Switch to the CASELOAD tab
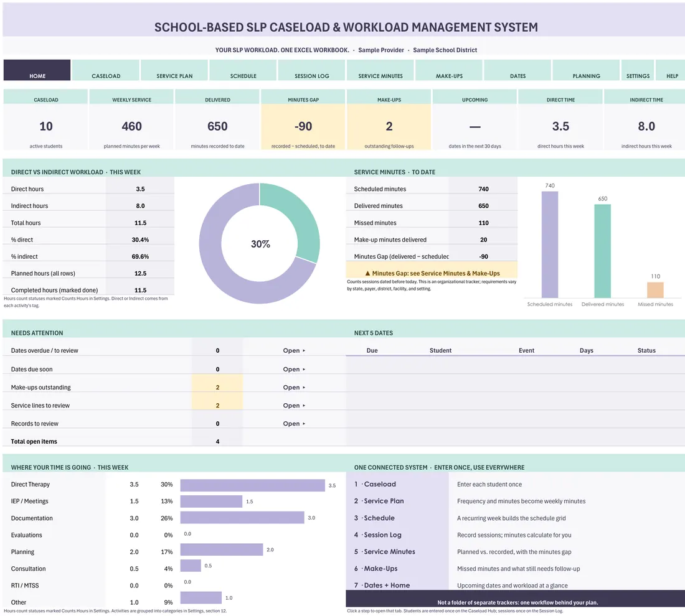 106,70
